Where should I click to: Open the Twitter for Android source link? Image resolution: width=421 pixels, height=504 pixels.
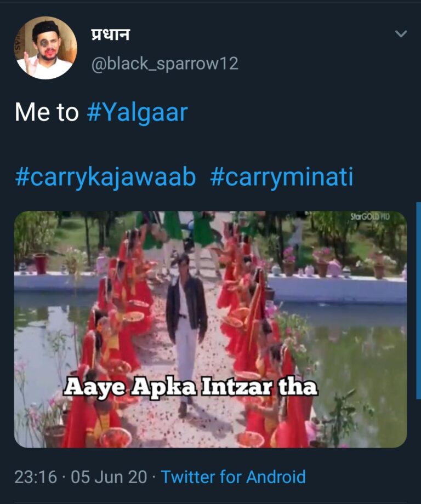tap(233, 477)
